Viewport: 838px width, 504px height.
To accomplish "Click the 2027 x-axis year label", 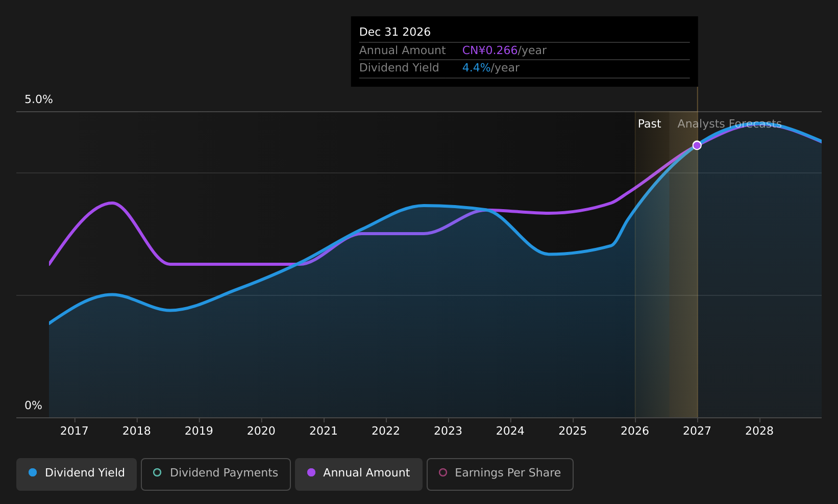I will (697, 431).
